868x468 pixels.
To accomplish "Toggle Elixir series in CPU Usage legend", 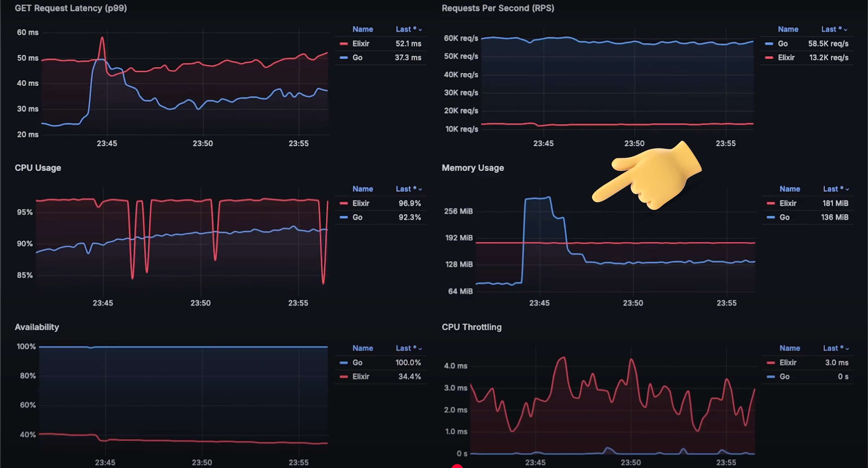I will click(x=360, y=203).
